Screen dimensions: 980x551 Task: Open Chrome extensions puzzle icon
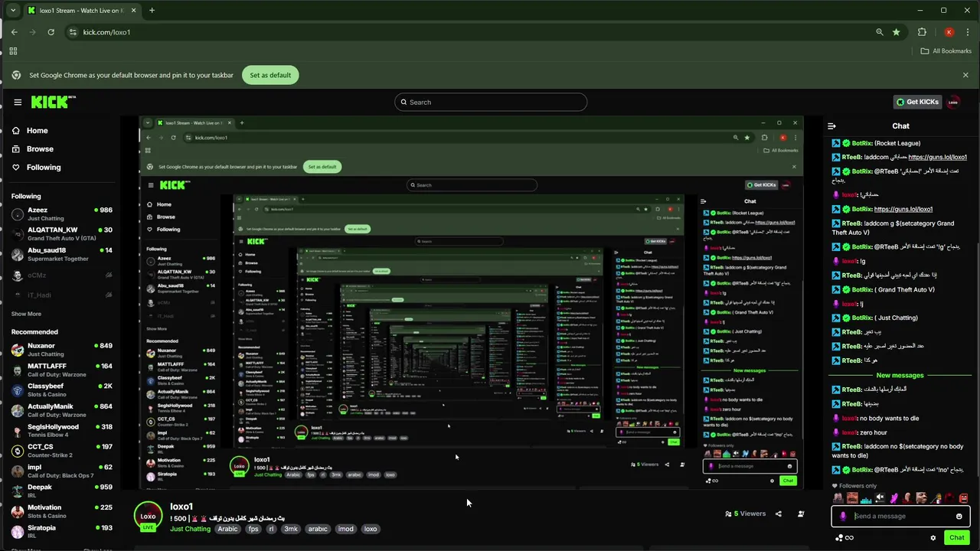[x=922, y=32]
